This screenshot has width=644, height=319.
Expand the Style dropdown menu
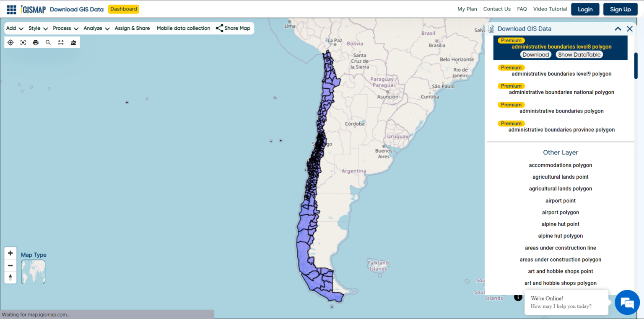coord(38,28)
